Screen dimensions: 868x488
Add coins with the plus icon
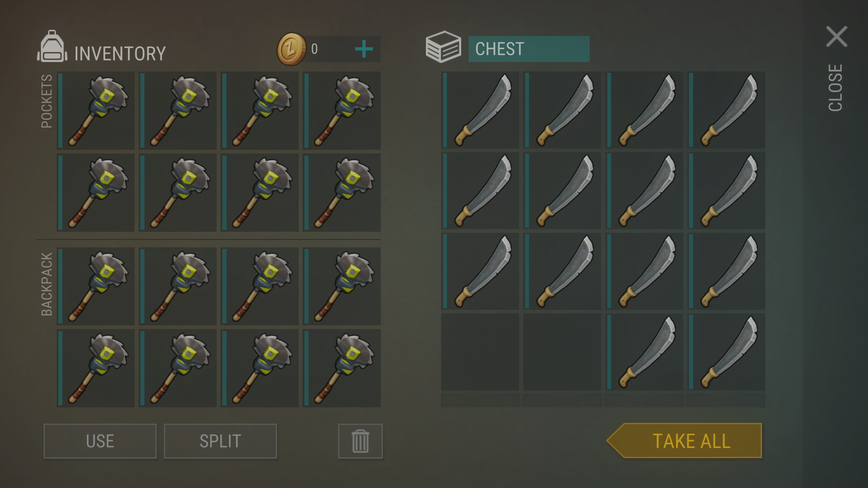click(x=364, y=49)
